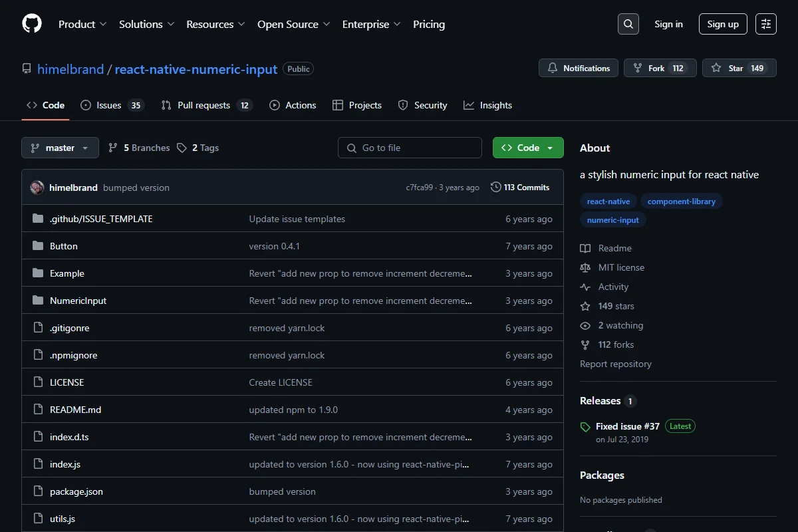The height and width of the screenshot is (532, 798).
Task: Click the Sign up button
Action: pos(723,24)
